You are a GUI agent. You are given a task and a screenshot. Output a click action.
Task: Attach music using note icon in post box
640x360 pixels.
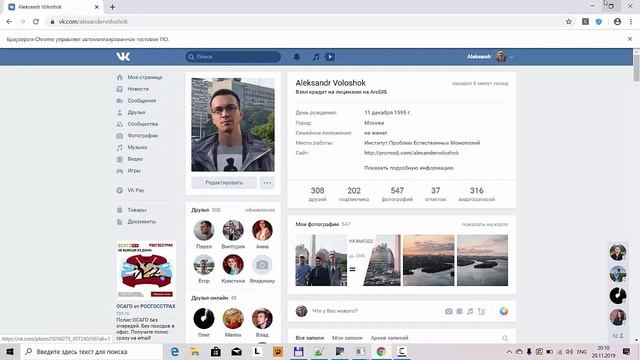pos(470,311)
